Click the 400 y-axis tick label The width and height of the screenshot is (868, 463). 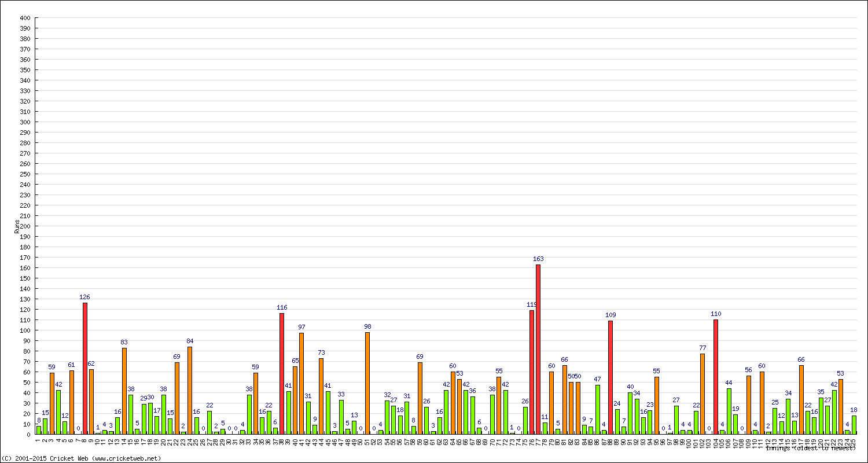tap(24, 18)
